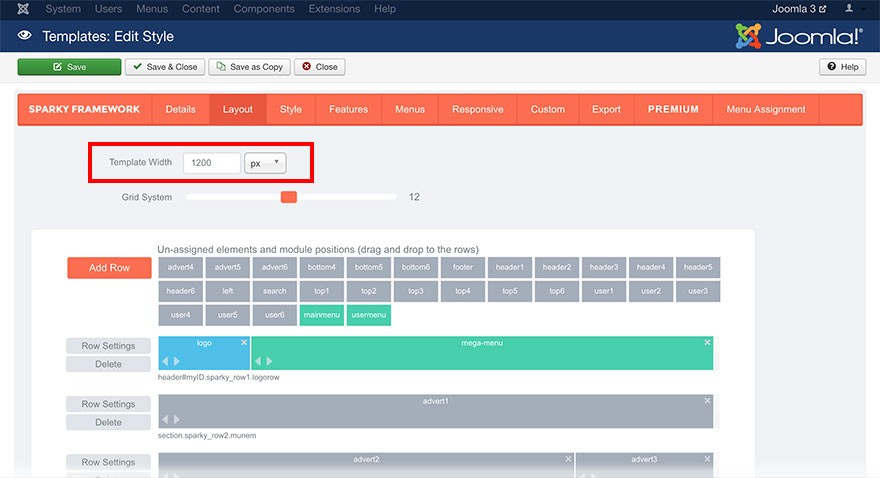Switch to the Responsive tab

point(478,109)
